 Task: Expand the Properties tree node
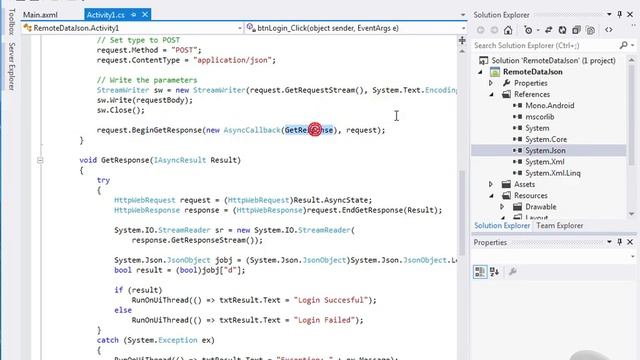(491, 83)
